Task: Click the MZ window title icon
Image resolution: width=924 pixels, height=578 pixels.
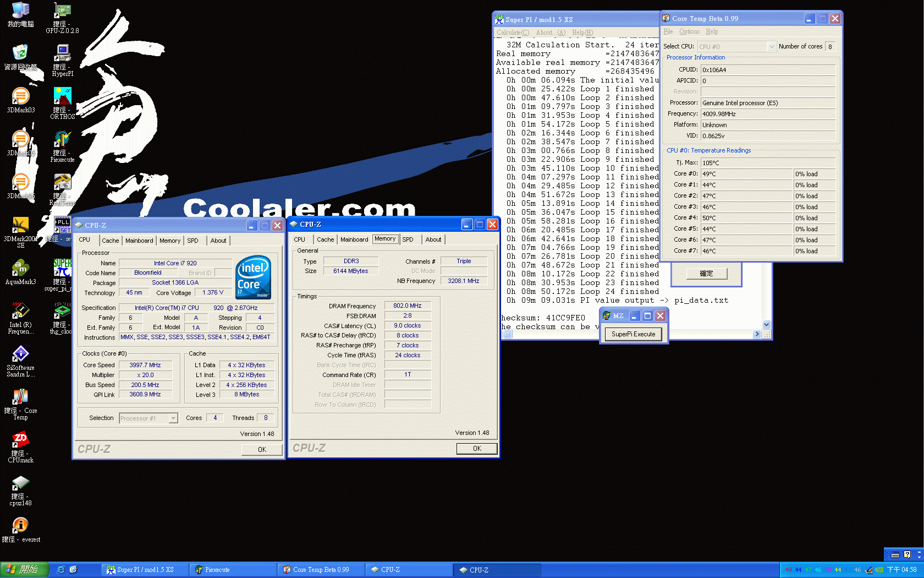Action: (607, 315)
